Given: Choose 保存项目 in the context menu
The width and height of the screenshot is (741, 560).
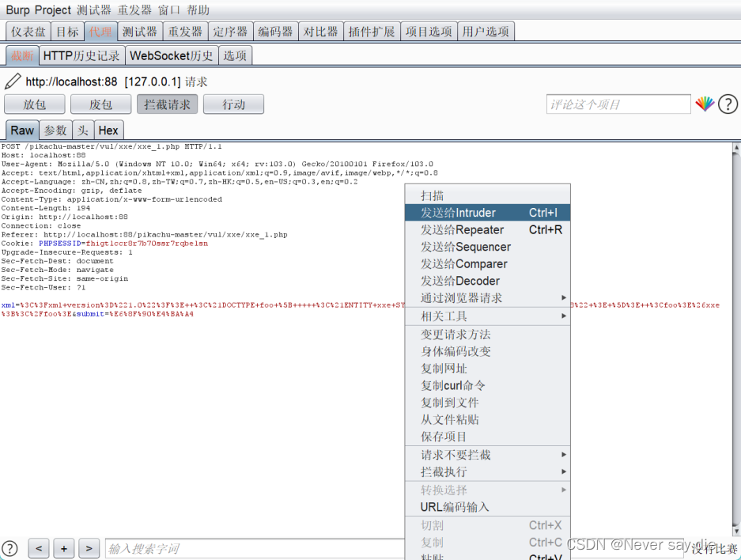Looking at the screenshot, I should coord(488,437).
